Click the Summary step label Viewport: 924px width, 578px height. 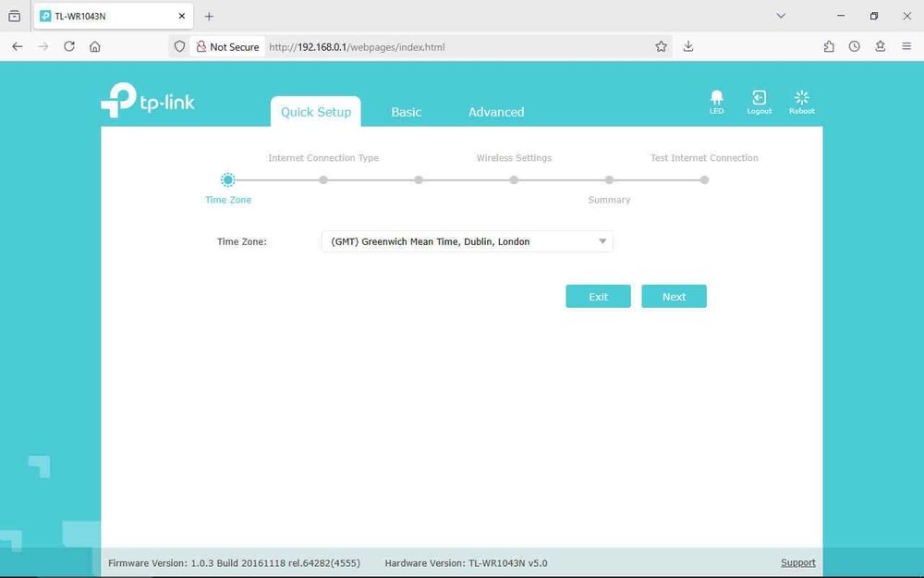(609, 200)
